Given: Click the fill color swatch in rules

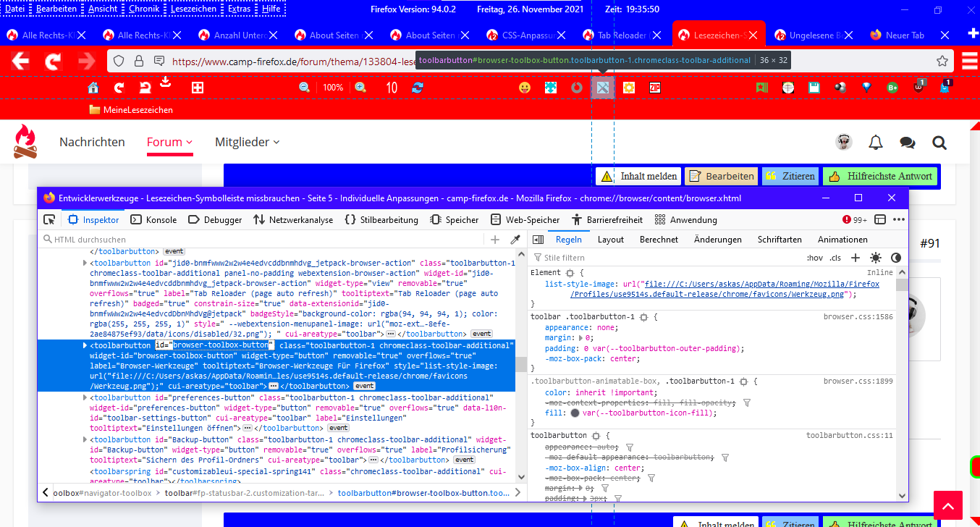Looking at the screenshot, I should point(575,413).
